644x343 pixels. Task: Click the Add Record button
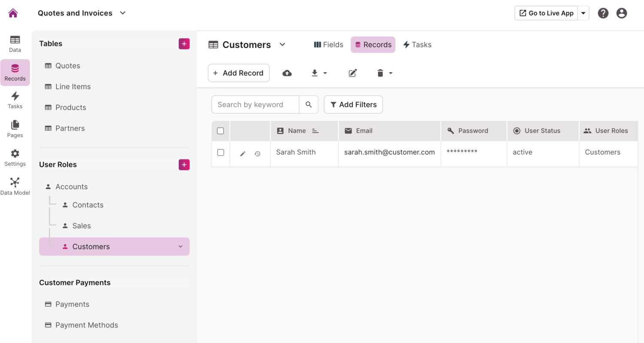239,73
